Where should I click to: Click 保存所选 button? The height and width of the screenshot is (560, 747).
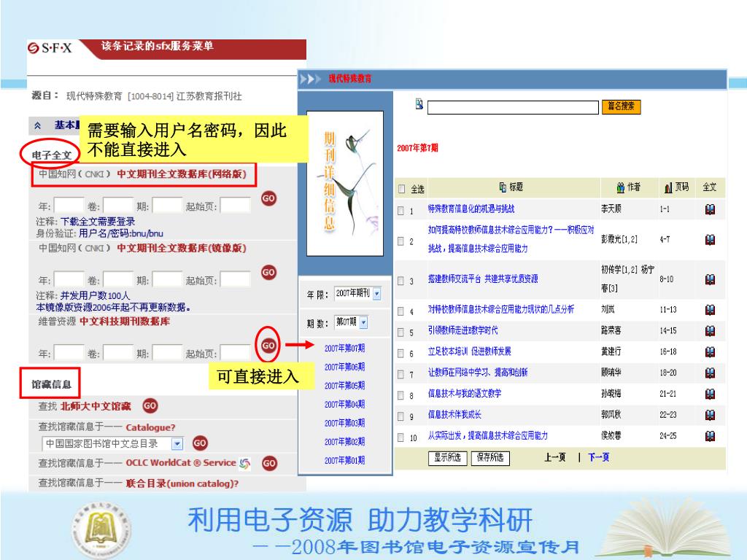coord(491,458)
